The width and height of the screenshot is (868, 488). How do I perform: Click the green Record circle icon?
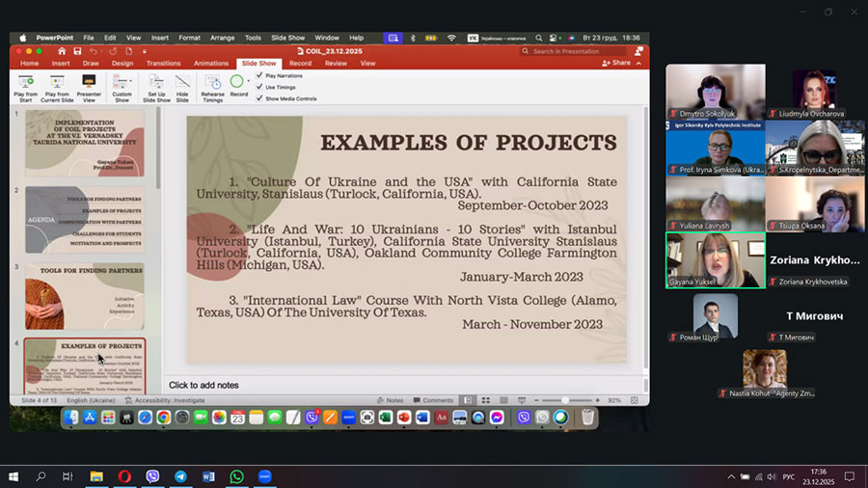236,81
